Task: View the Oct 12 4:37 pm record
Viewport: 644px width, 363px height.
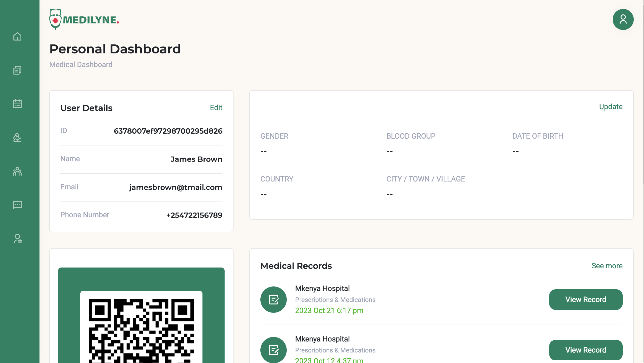Action: [586, 350]
